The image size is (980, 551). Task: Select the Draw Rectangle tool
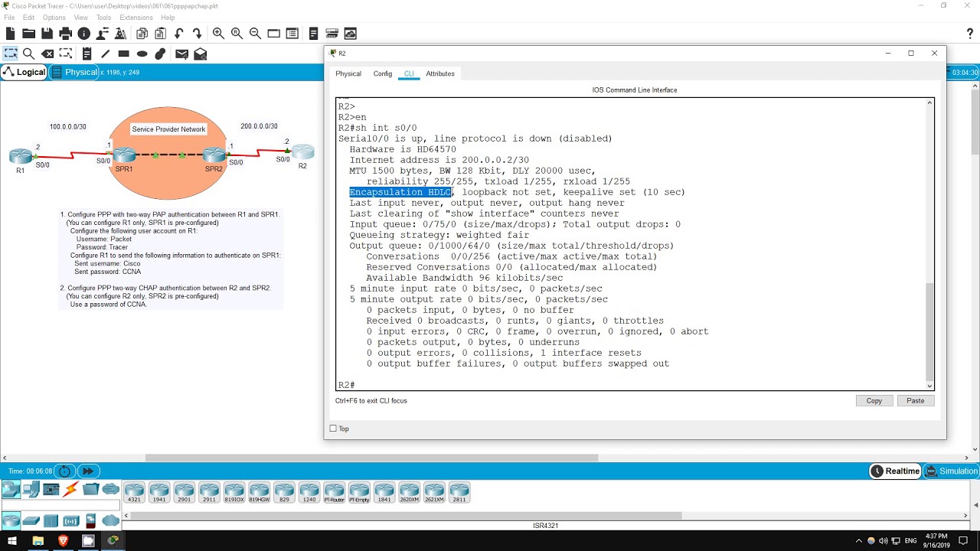[123, 54]
